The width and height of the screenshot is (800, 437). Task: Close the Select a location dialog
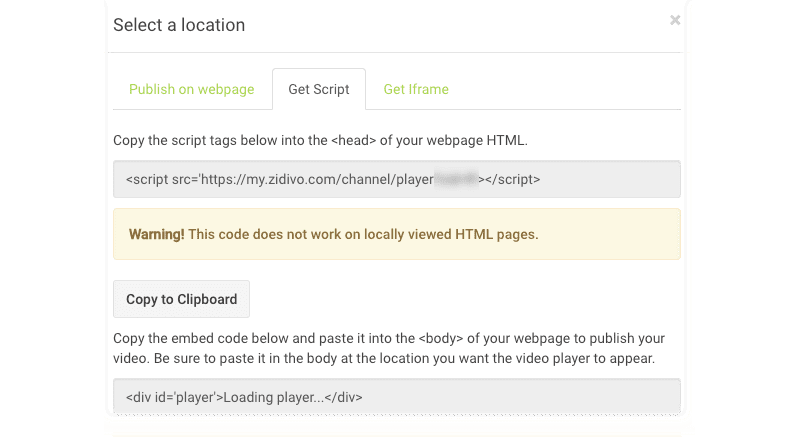[x=675, y=20]
